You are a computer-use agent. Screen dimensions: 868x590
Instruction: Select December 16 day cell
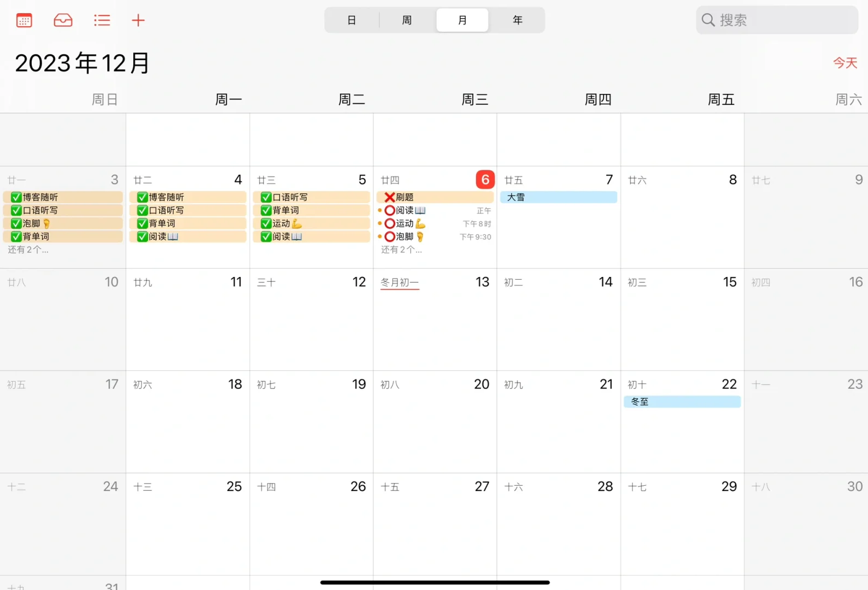pyautogui.click(x=806, y=319)
